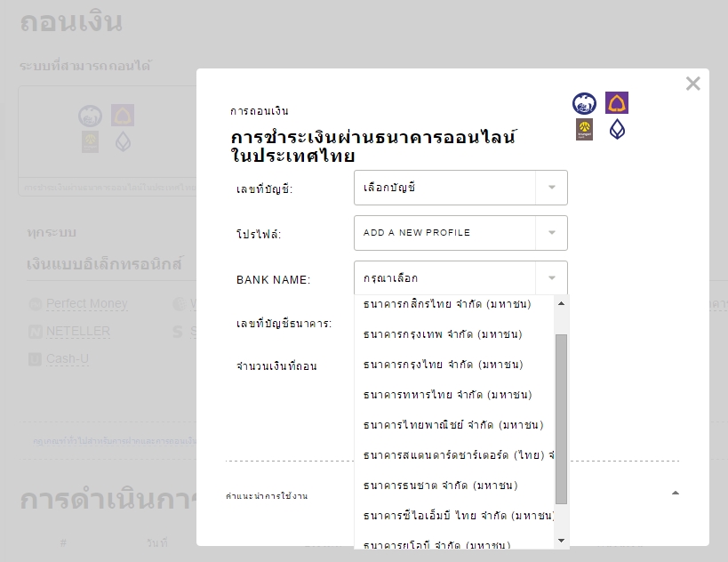This screenshot has height=562, width=728.
Task: Open the NETELLER link in background page
Action: coord(78,331)
